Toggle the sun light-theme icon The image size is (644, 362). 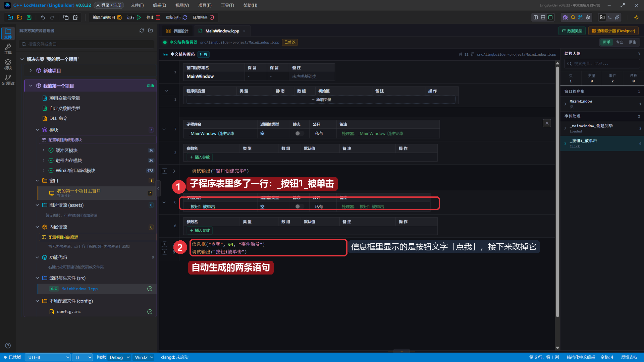point(636,17)
